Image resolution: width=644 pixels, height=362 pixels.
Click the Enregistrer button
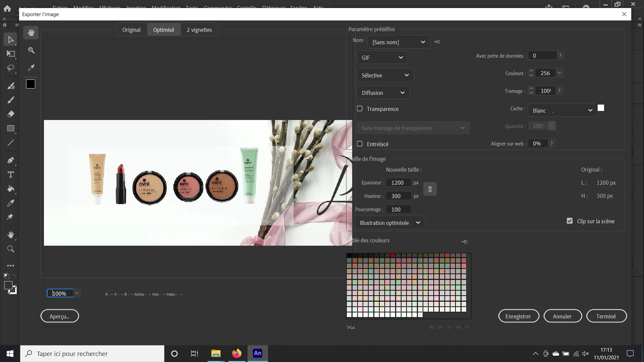tap(518, 316)
